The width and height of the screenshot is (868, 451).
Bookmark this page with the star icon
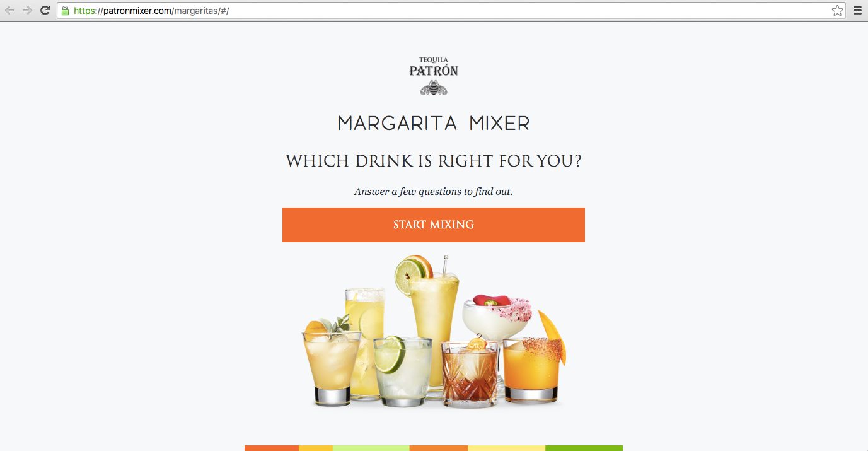pyautogui.click(x=837, y=10)
